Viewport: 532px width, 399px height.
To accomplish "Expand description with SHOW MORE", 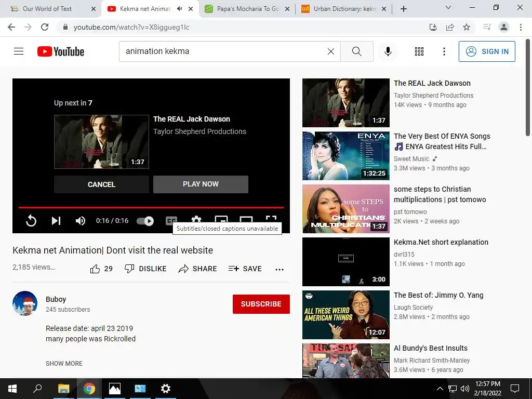I will pos(64,363).
